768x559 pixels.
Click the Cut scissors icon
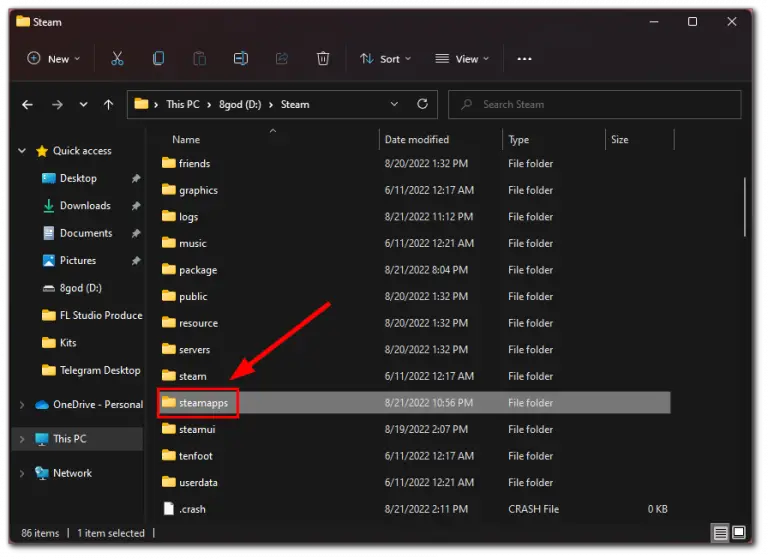[x=117, y=59]
